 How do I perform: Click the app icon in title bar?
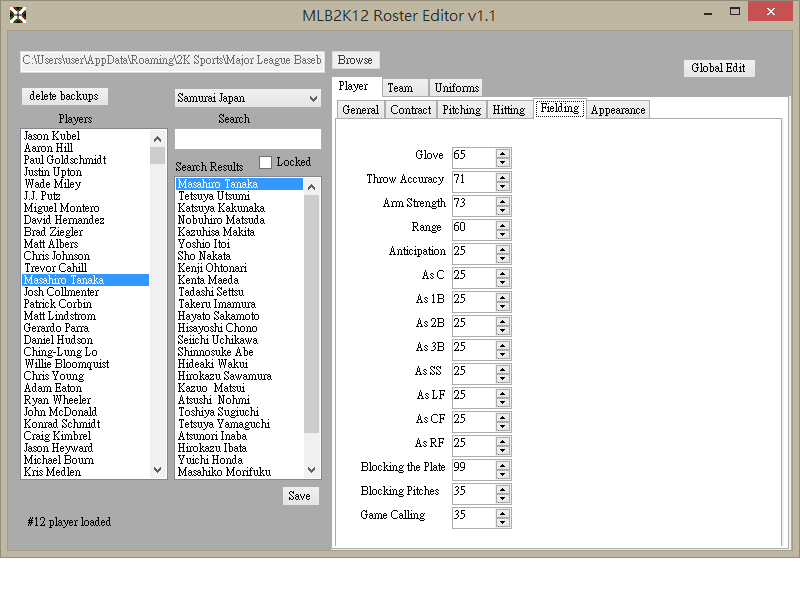pyautogui.click(x=18, y=15)
